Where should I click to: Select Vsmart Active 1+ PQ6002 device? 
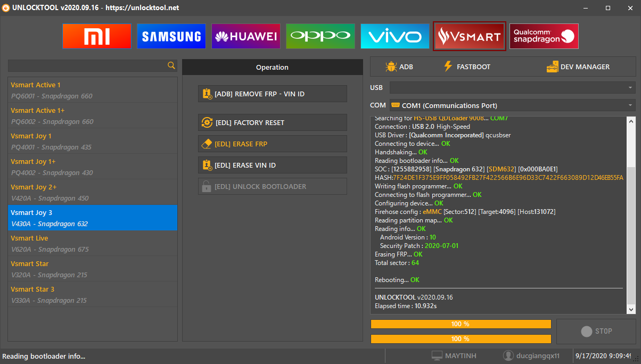click(x=93, y=116)
